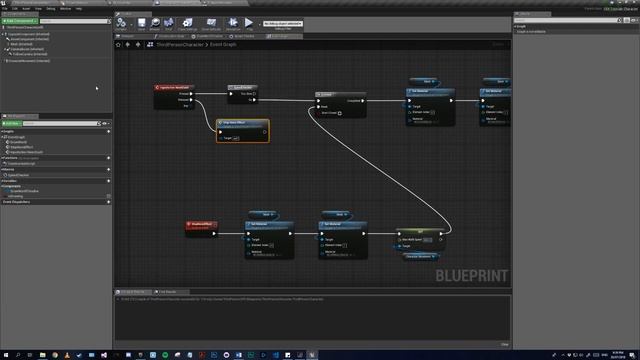Open the Spotify icon on the taskbar
Screen dimensions: 640x360
[x=165, y=355]
